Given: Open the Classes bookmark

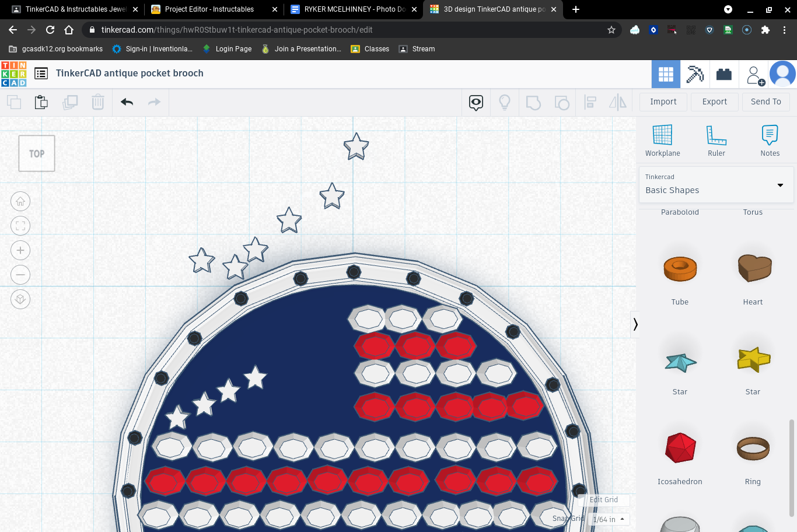Looking at the screenshot, I should (x=370, y=49).
